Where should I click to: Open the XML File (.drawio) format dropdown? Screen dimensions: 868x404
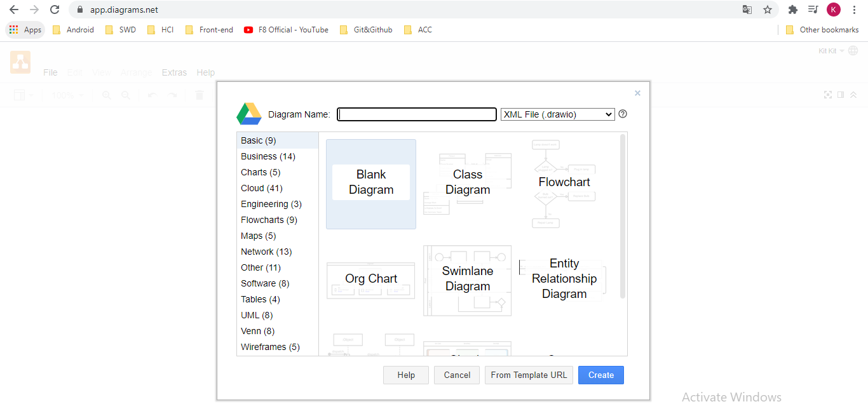[x=557, y=114]
